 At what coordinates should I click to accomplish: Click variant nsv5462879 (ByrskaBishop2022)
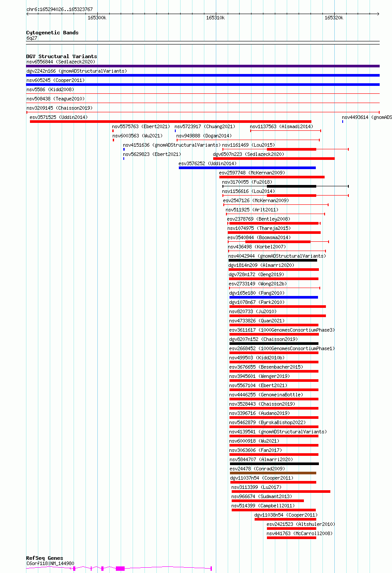click(x=267, y=422)
